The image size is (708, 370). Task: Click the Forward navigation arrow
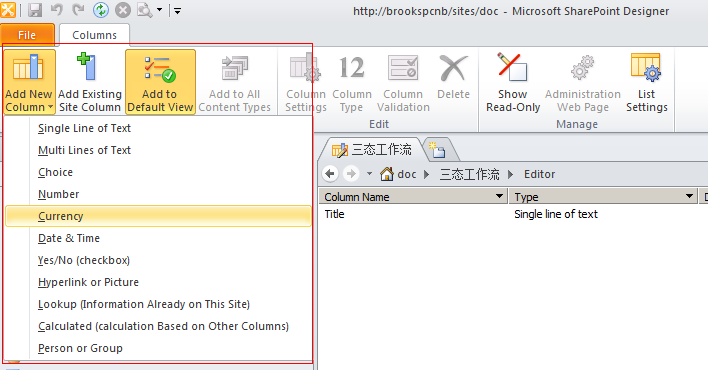351,173
